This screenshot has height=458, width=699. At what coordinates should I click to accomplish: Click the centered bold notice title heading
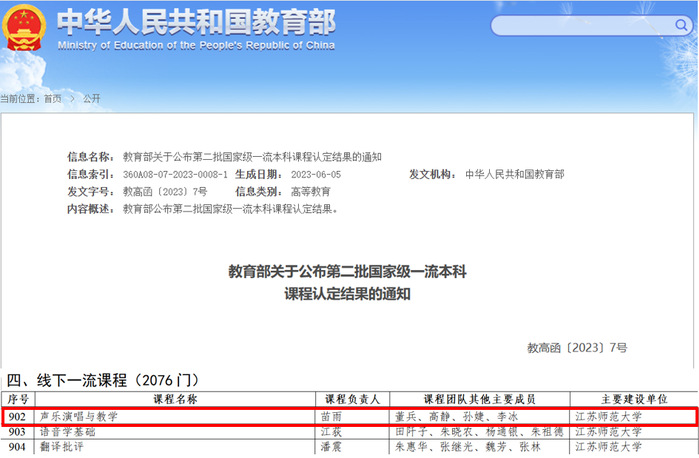click(x=348, y=283)
